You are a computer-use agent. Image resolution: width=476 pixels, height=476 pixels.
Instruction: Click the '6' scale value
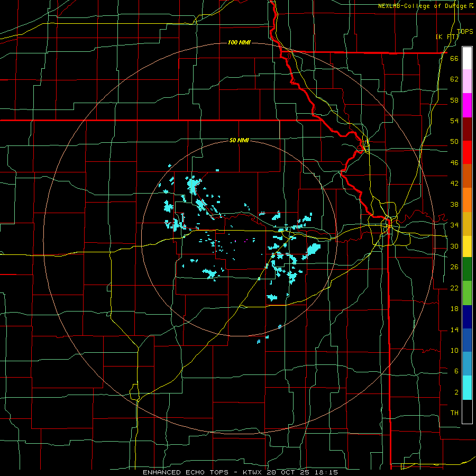click(x=456, y=371)
